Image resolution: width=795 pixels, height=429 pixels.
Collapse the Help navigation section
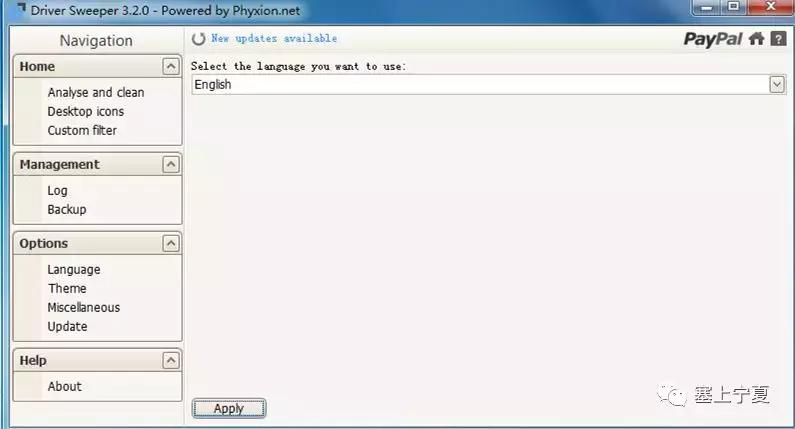pos(171,361)
